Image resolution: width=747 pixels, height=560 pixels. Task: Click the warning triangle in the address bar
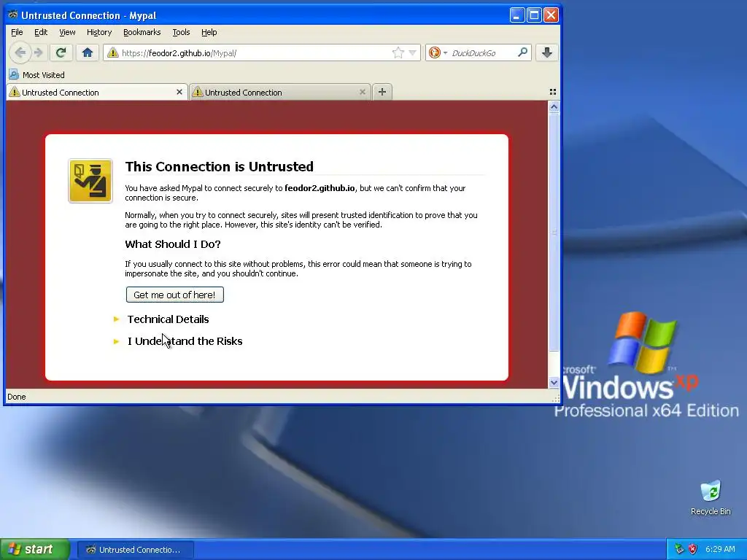[x=113, y=52]
